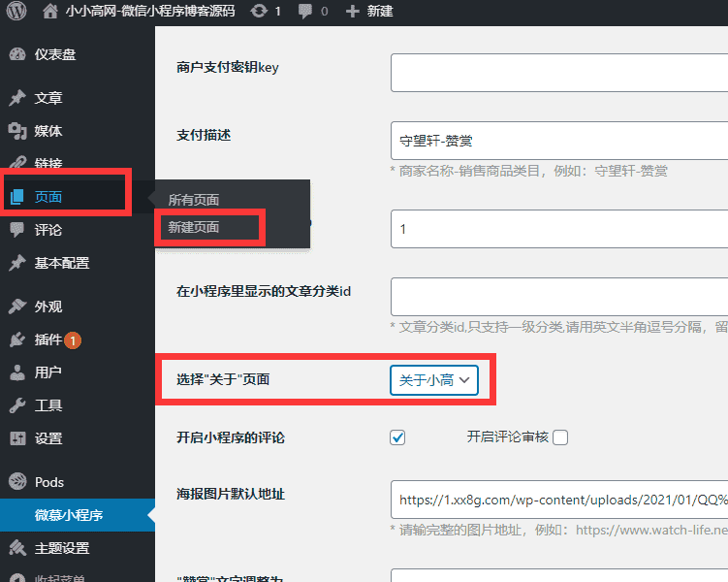The height and width of the screenshot is (582, 728).
Task: Click the 工具 wrench icon
Action: click(x=17, y=405)
